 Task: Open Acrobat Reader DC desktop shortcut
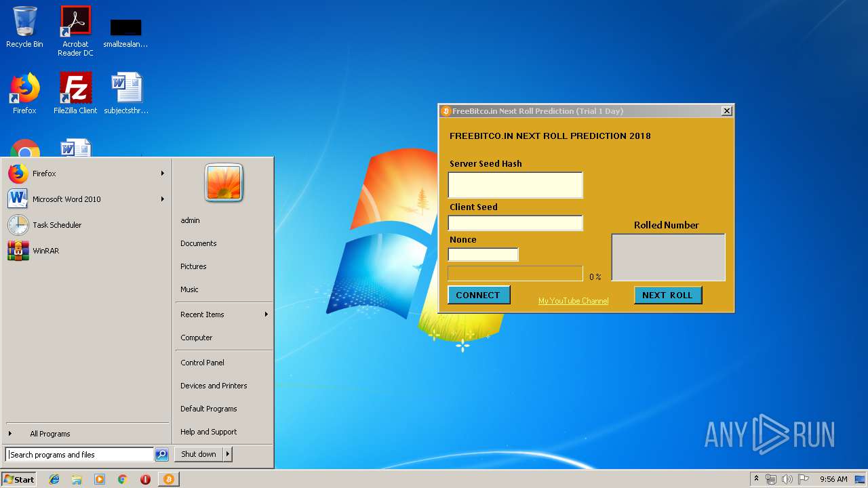tap(75, 30)
